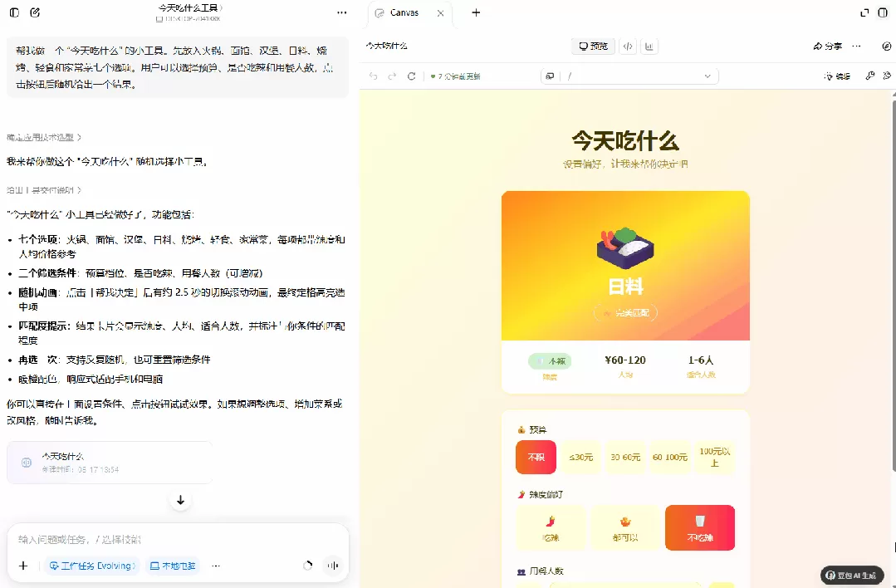The height and width of the screenshot is (588, 896).
Task: Select the 100元以上 budget option
Action: (x=714, y=457)
